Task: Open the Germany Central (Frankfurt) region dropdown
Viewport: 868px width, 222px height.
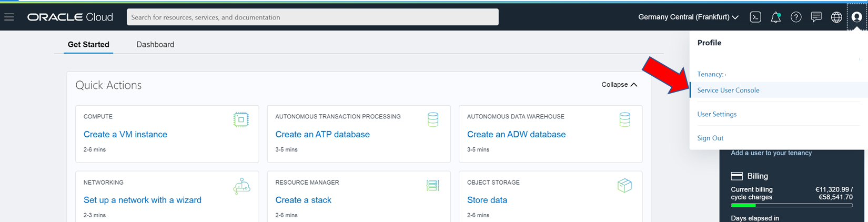Action: (x=688, y=17)
